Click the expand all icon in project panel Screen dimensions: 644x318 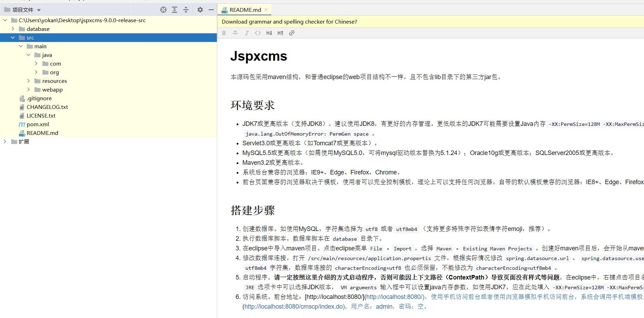tap(175, 10)
